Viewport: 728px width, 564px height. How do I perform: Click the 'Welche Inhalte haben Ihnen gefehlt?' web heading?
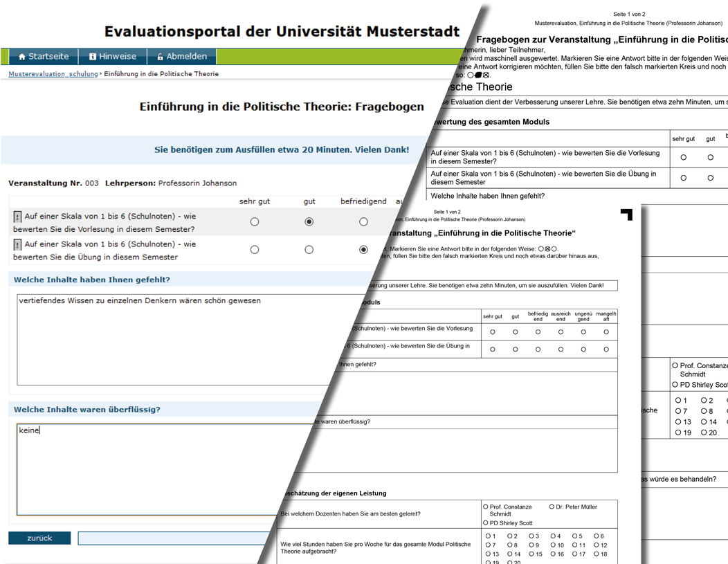(x=91, y=280)
